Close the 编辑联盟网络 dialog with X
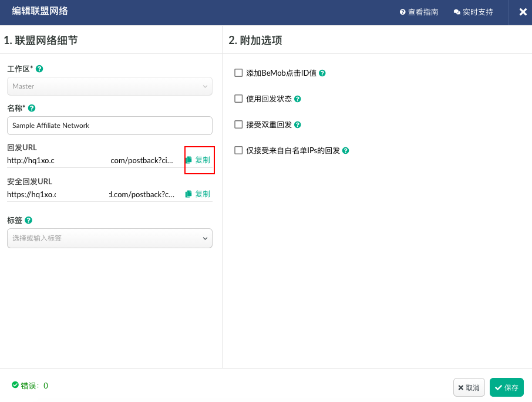 pos(523,12)
